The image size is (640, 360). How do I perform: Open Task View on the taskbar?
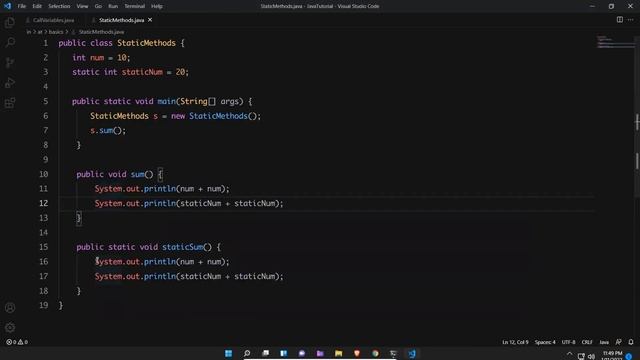click(266, 353)
